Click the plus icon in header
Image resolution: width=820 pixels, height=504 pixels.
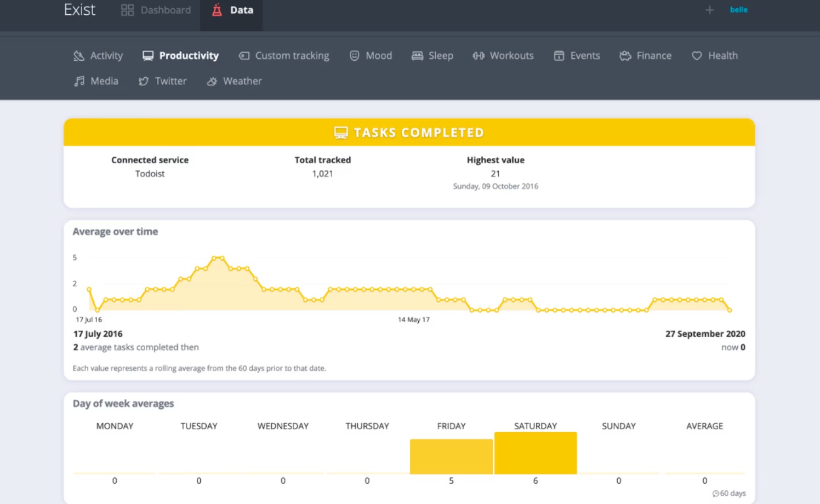point(709,10)
